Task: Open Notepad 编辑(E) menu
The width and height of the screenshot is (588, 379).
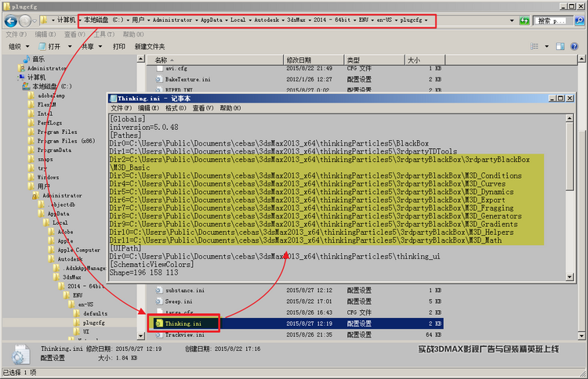Action: (148, 108)
